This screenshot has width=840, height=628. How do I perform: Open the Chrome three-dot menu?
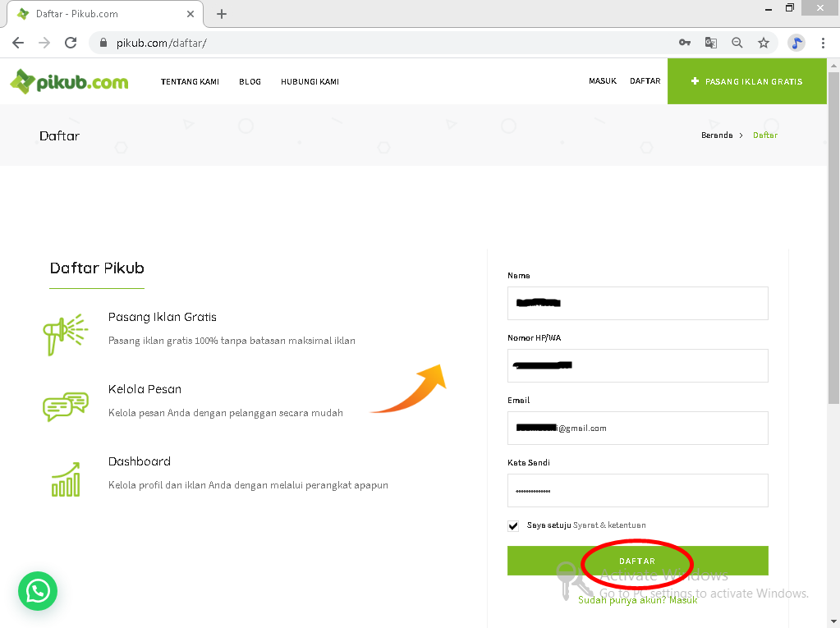tap(824, 42)
